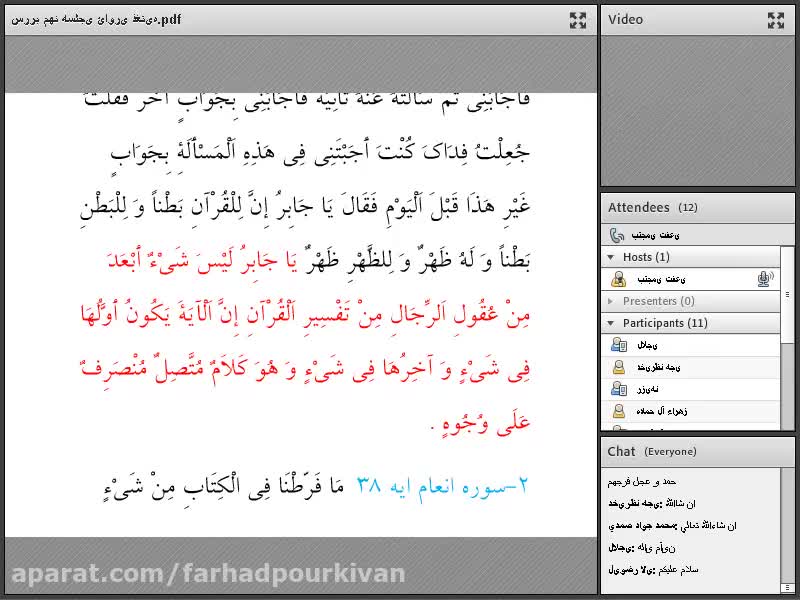Collapse the Hosts (1) group
This screenshot has width=800, height=600.
coord(612,257)
